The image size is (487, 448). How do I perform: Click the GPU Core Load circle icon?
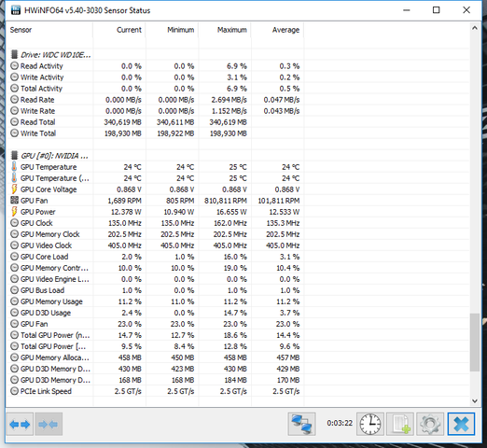coord(14,257)
